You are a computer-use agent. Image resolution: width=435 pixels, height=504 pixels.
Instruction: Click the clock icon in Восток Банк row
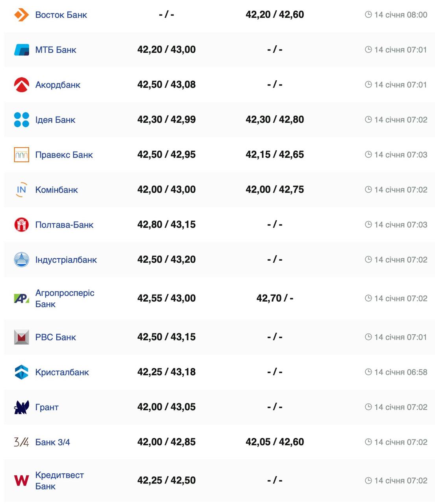[x=368, y=15]
